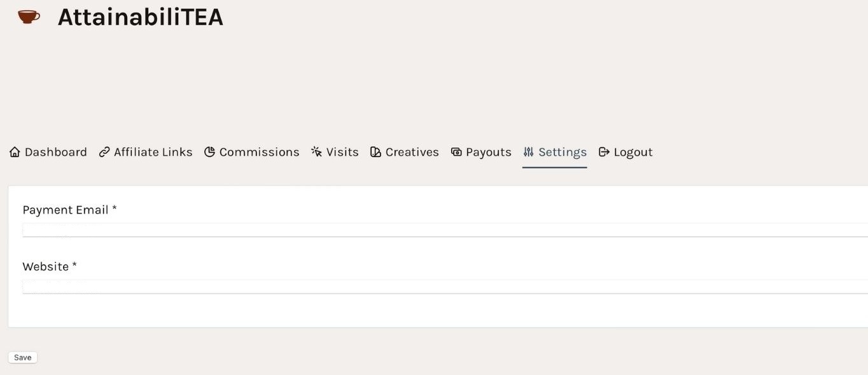Open the Dashboard tab
Image resolution: width=868 pixels, height=375 pixels.
pos(56,152)
